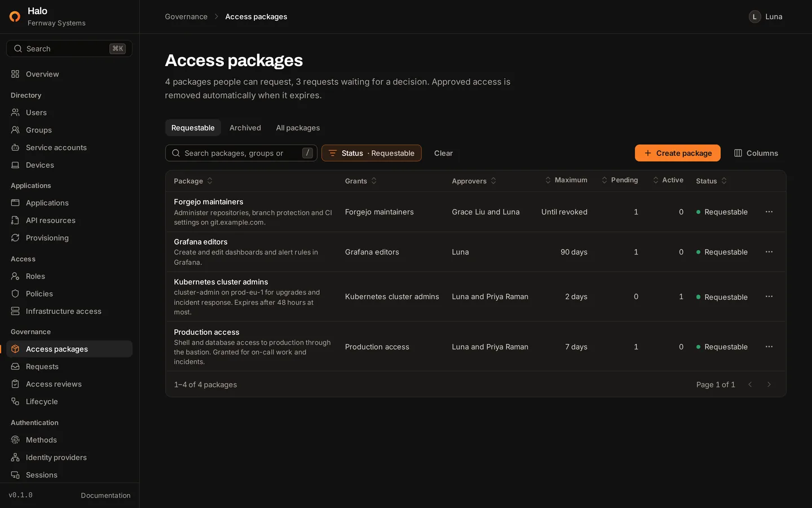Sort table by Package column
Image resolution: width=812 pixels, height=508 pixels.
click(193, 181)
